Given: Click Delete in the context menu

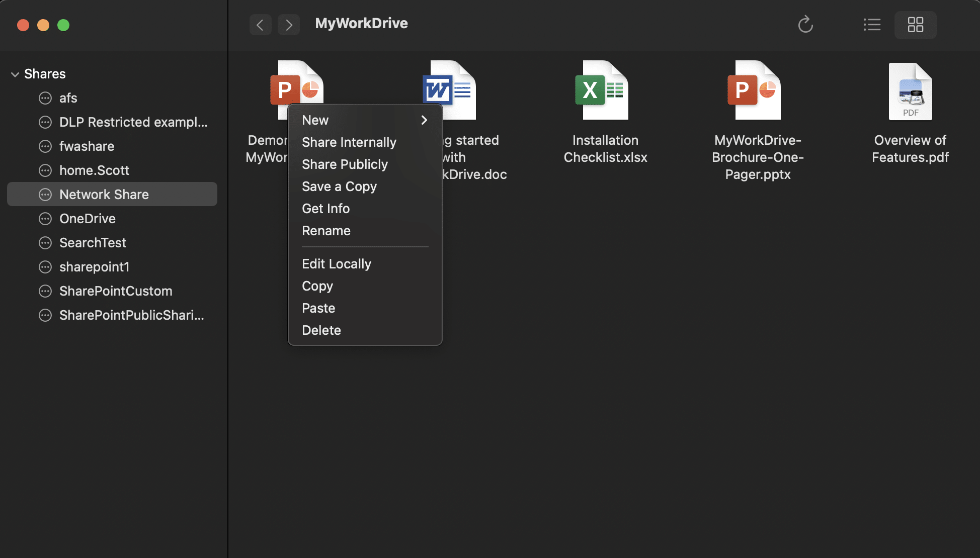Looking at the screenshot, I should (321, 330).
